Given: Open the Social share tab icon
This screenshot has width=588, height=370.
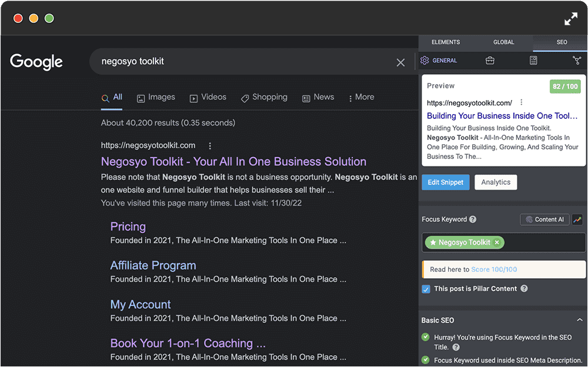Looking at the screenshot, I should [577, 61].
